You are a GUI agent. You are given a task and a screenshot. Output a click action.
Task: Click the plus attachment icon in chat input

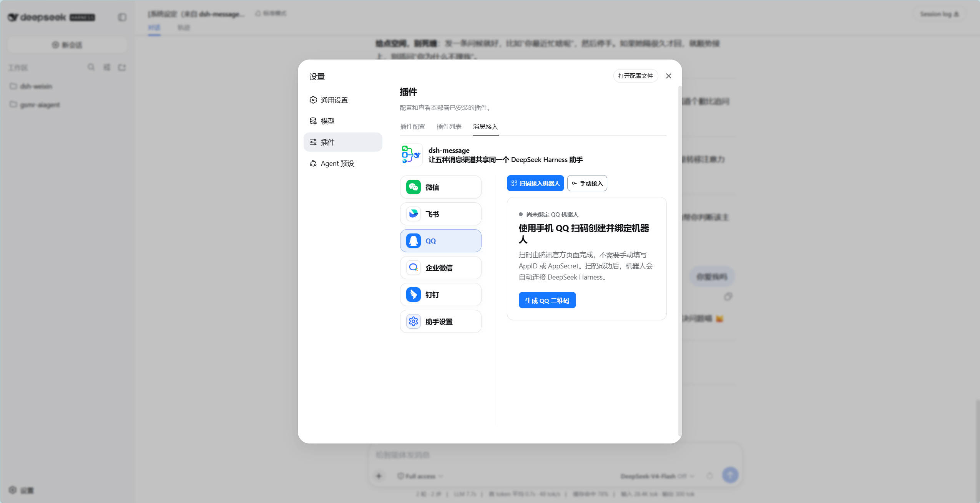click(379, 476)
